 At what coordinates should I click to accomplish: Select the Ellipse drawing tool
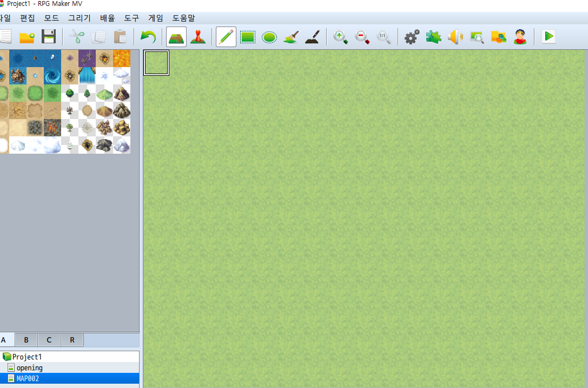(269, 37)
